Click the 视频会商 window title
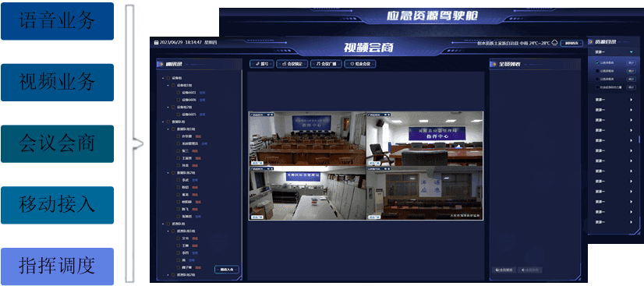Screen dimensions: 644x286 coord(369,48)
